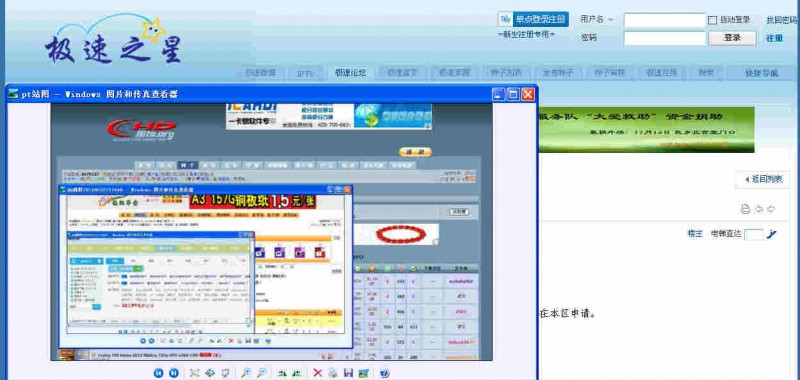The image size is (800, 380).
Task: Go to next thread with right arrow icon
Action: click(771, 209)
